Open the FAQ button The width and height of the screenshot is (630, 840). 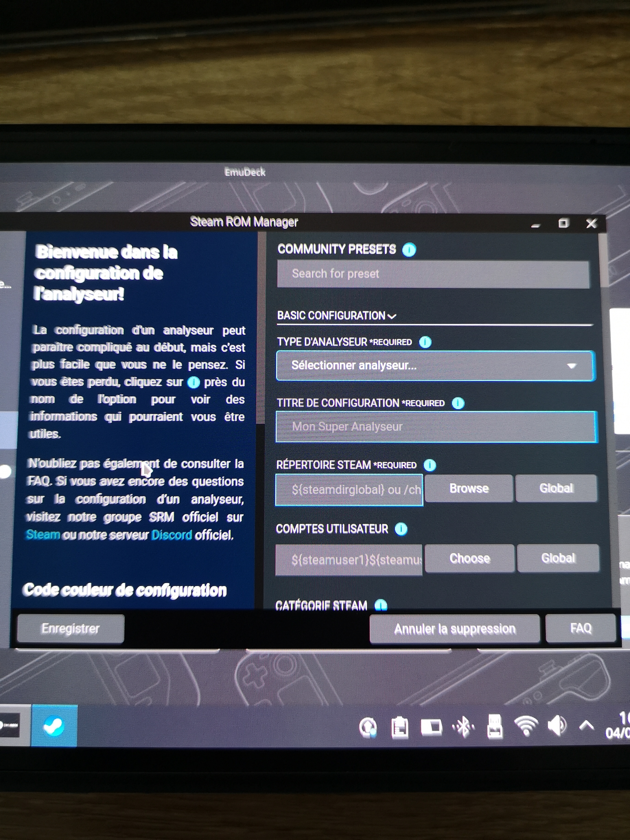(x=580, y=628)
